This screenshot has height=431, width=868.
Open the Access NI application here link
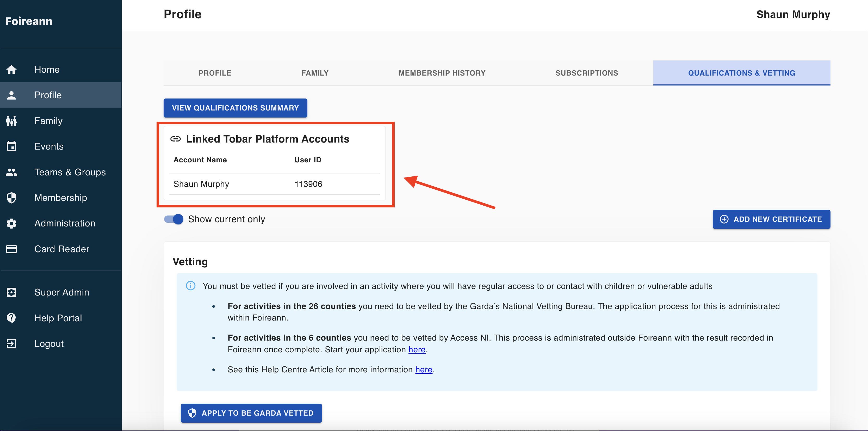click(x=417, y=349)
